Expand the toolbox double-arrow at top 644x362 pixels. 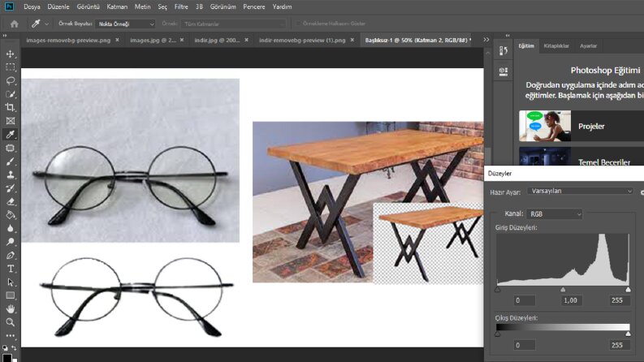click(5, 36)
